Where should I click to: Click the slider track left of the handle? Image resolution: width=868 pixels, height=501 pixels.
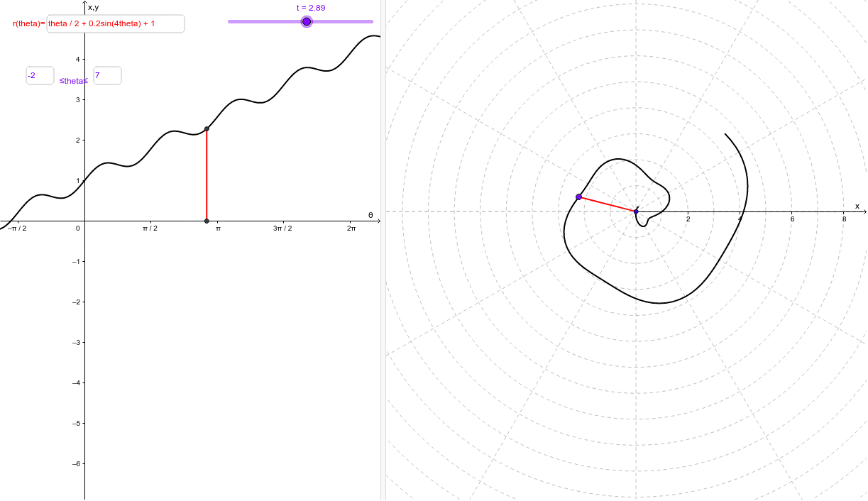click(x=264, y=22)
